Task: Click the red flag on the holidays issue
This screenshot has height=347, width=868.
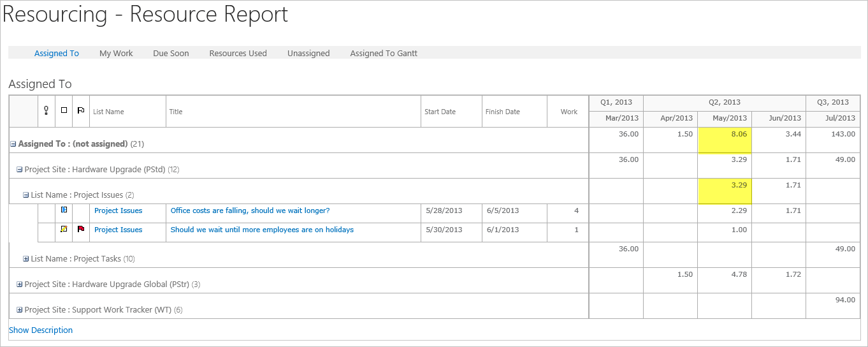Action: click(x=81, y=229)
